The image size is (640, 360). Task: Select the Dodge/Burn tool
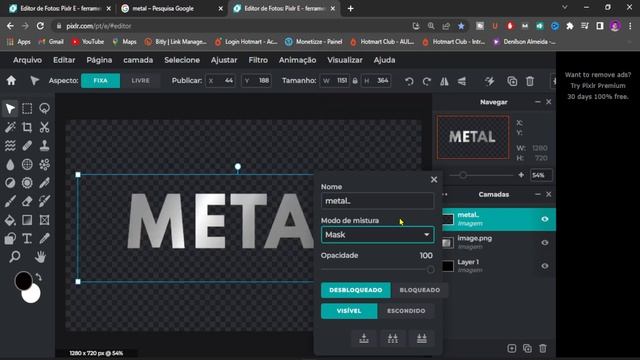tap(10, 183)
